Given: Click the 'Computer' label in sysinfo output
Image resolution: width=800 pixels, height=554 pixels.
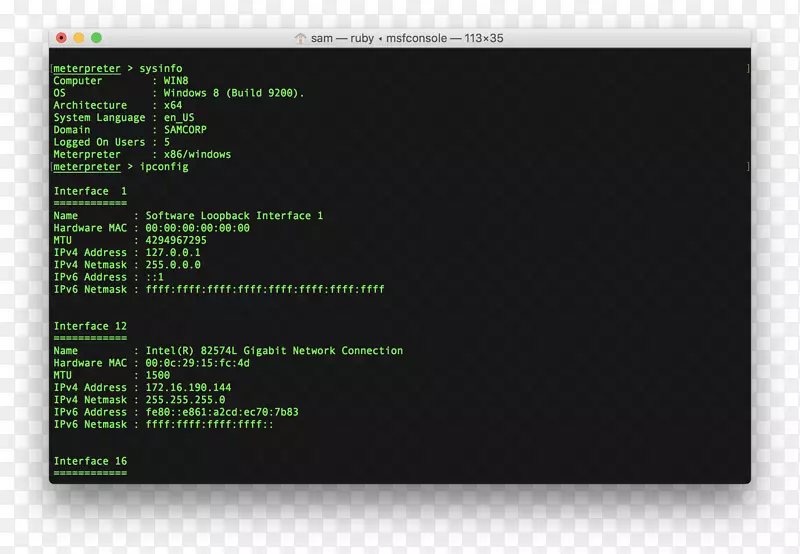Looking at the screenshot, I should (78, 81).
